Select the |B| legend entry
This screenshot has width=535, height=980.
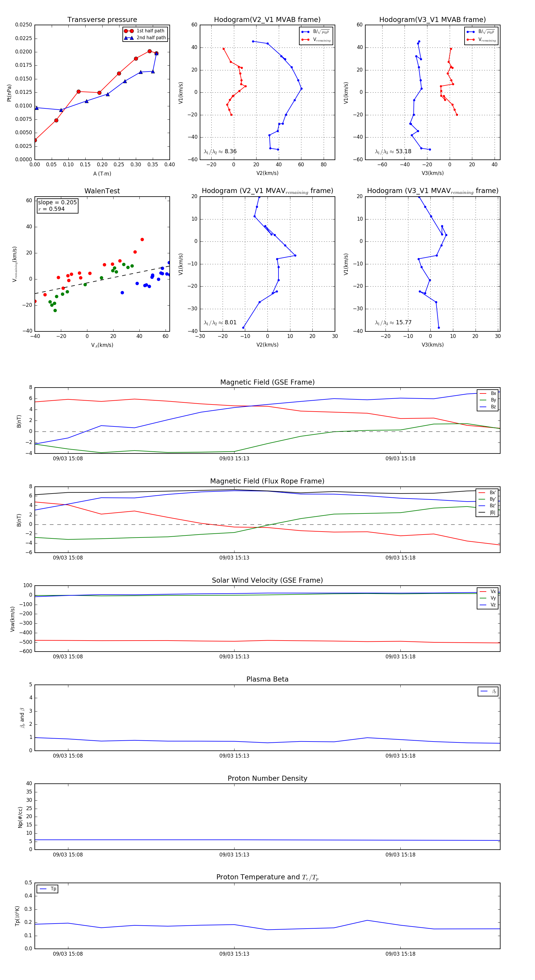tap(487, 513)
